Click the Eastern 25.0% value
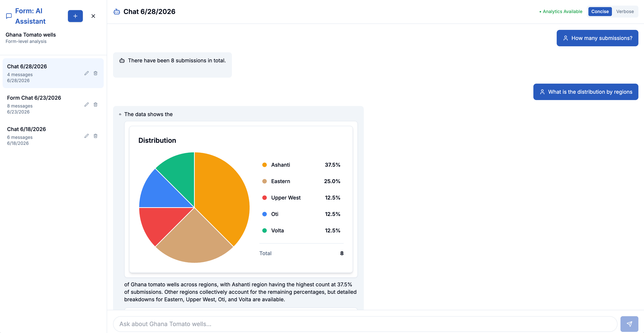The width and height of the screenshot is (644, 333). coord(332,181)
